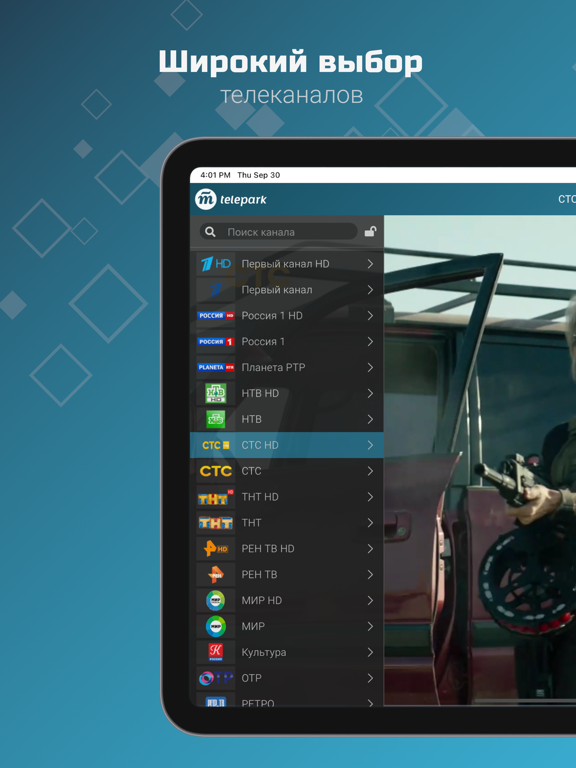
Task: Click the РЕН ТВ HD logo
Action: [216, 549]
